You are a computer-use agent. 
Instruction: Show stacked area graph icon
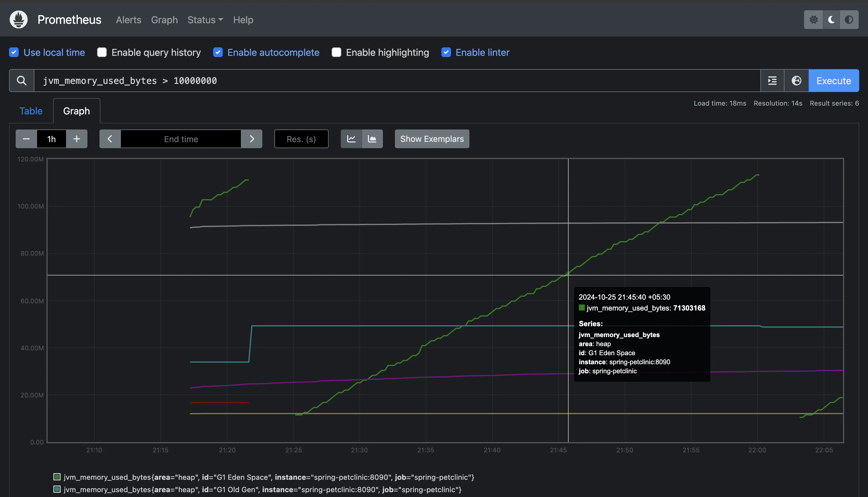[372, 139]
